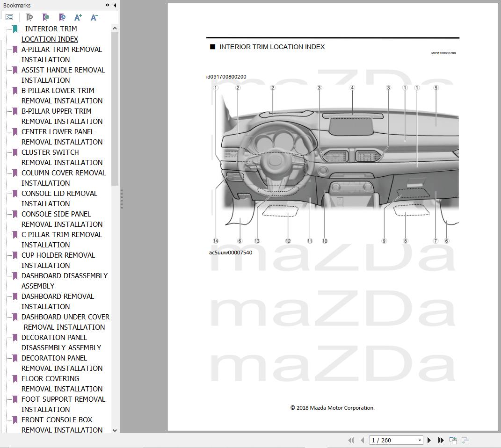
Task: Select the delete bookmark icon
Action: pos(29,17)
